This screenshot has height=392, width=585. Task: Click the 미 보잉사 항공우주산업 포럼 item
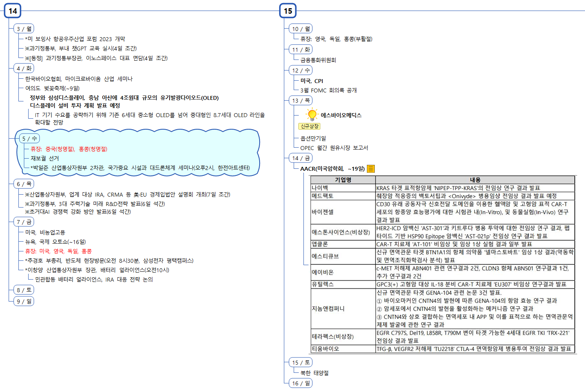tap(75, 39)
